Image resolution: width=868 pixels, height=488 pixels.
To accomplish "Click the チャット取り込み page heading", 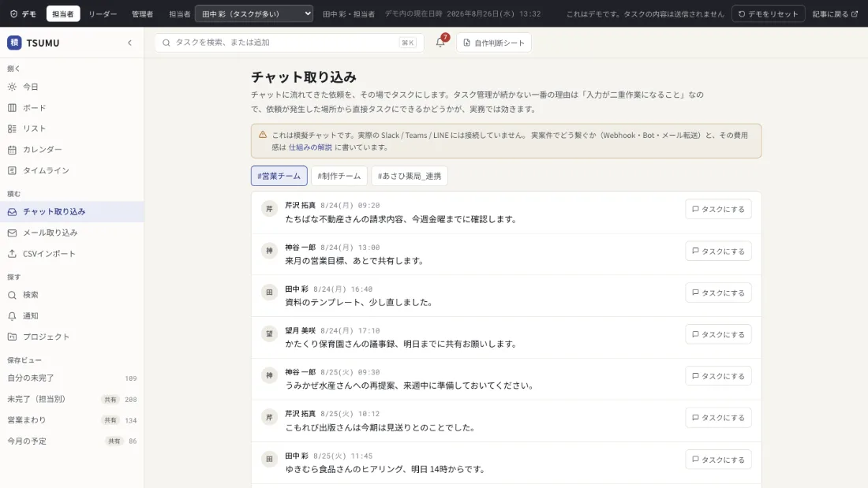I will 304,77.
